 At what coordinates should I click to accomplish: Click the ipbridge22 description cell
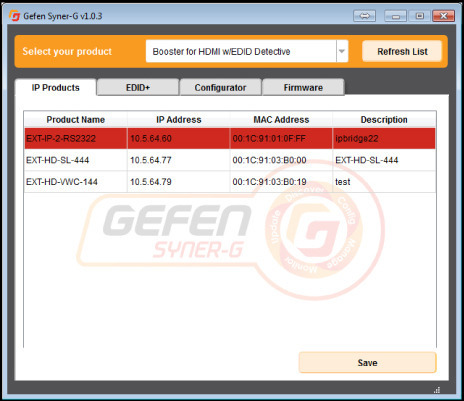pos(384,138)
